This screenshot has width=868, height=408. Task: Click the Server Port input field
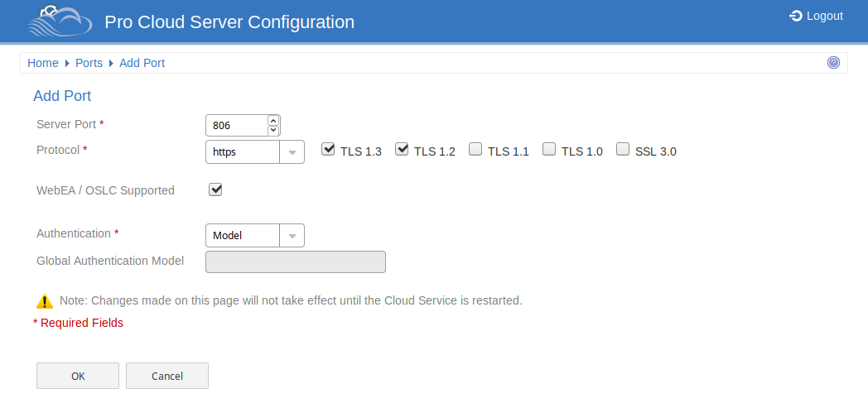pos(237,126)
